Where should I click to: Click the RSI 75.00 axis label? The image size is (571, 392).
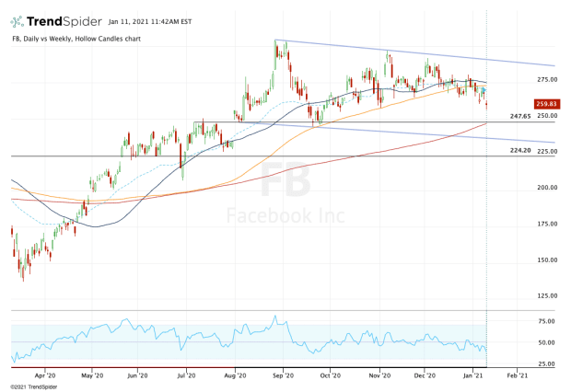pyautogui.click(x=546, y=321)
